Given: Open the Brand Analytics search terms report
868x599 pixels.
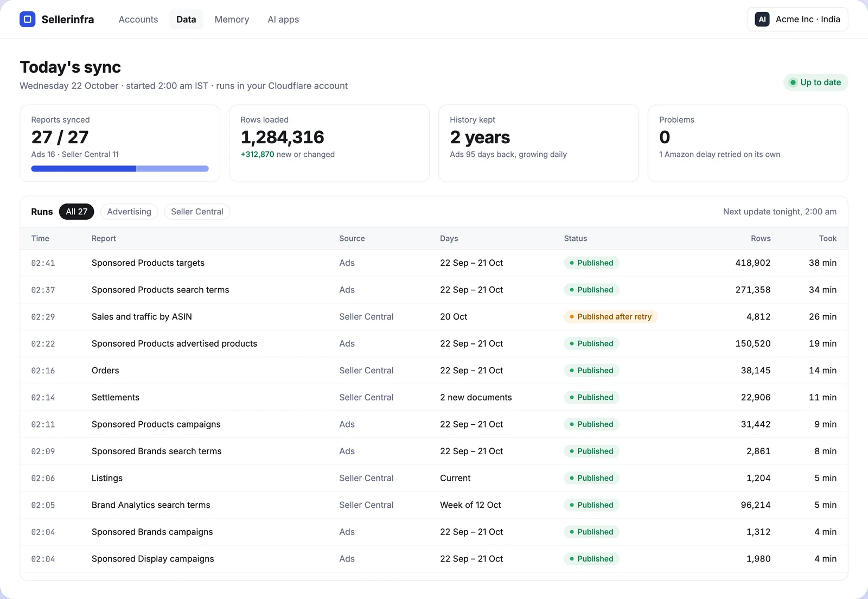Looking at the screenshot, I should (434, 505).
